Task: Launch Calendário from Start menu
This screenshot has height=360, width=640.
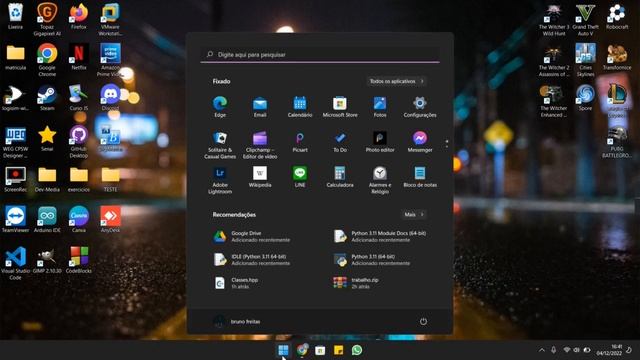Action: coord(300,107)
